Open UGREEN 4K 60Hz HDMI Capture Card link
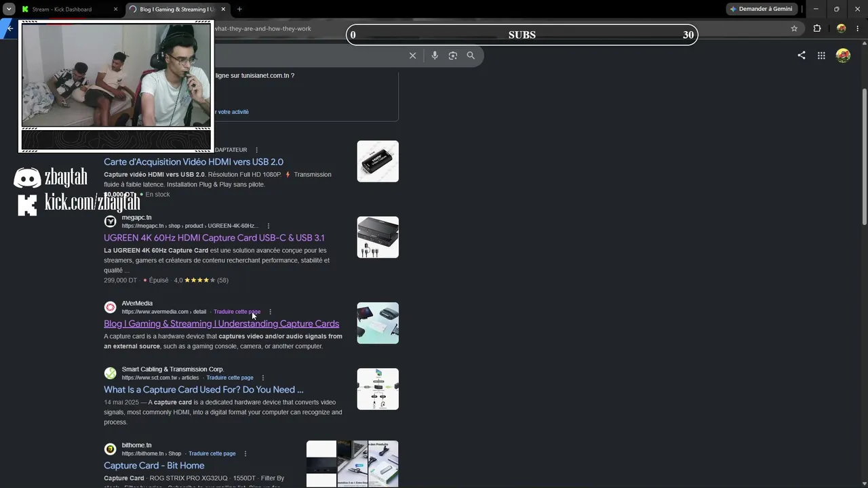Screen dimensions: 868x488 coord(214,238)
